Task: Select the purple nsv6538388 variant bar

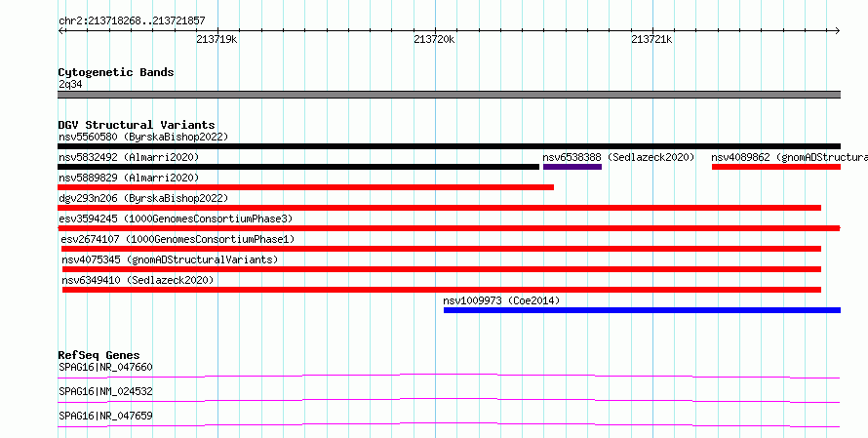Action: click(572, 167)
